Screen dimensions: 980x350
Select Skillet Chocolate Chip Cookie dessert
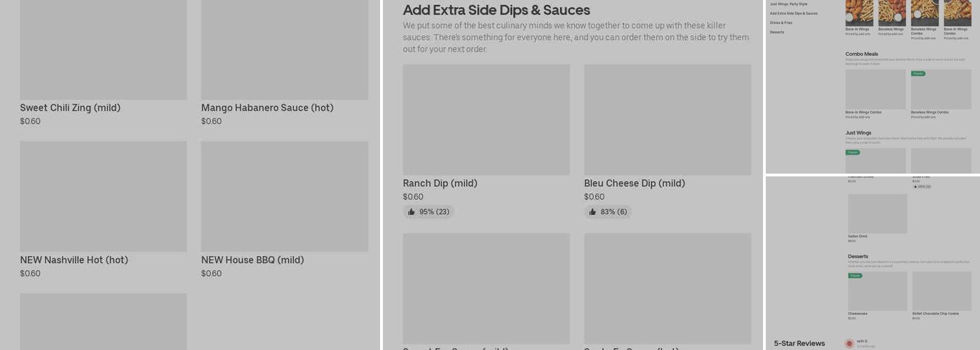pos(941,291)
